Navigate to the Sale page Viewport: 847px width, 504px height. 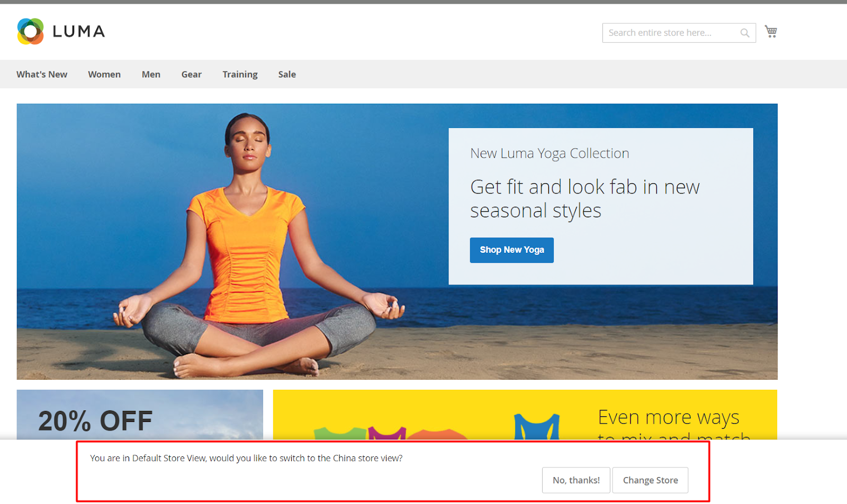[287, 75]
